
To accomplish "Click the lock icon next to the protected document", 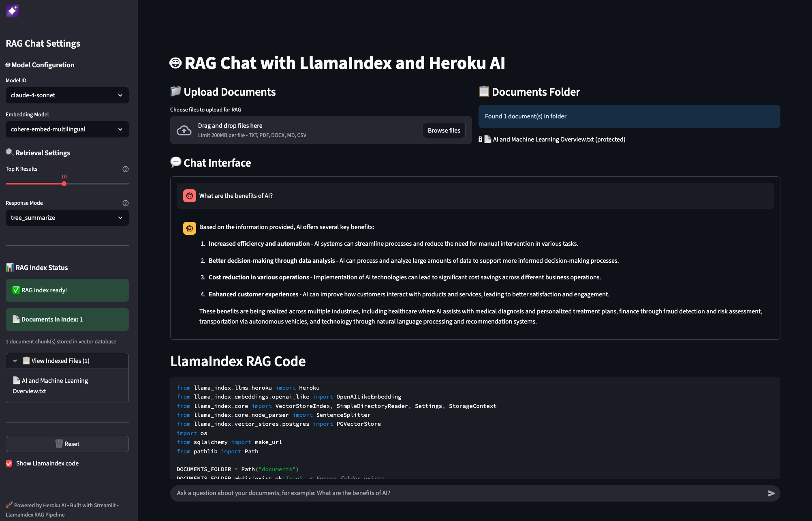I will pyautogui.click(x=481, y=139).
